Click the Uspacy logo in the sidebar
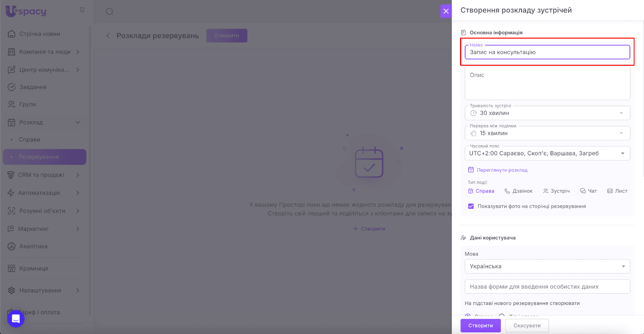This screenshot has width=644, height=334. click(26, 11)
